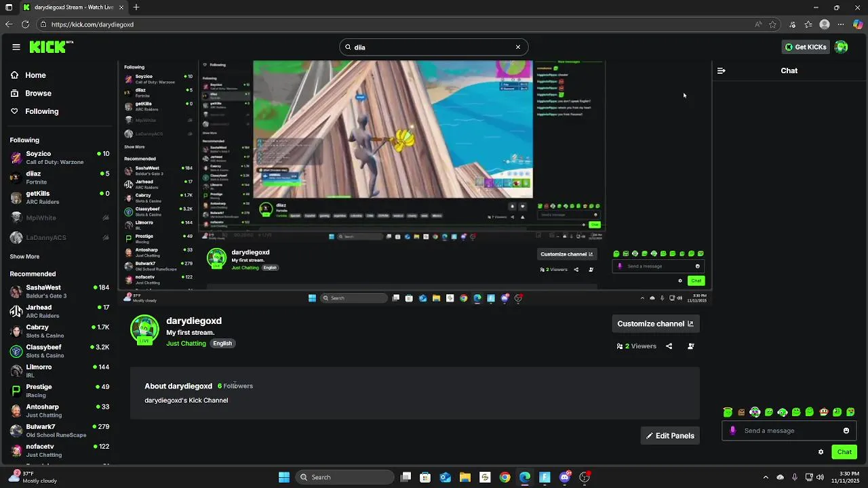Pick the green emote with purple glasses and headphones
Viewport: 868px width, 488px height.
(x=755, y=412)
